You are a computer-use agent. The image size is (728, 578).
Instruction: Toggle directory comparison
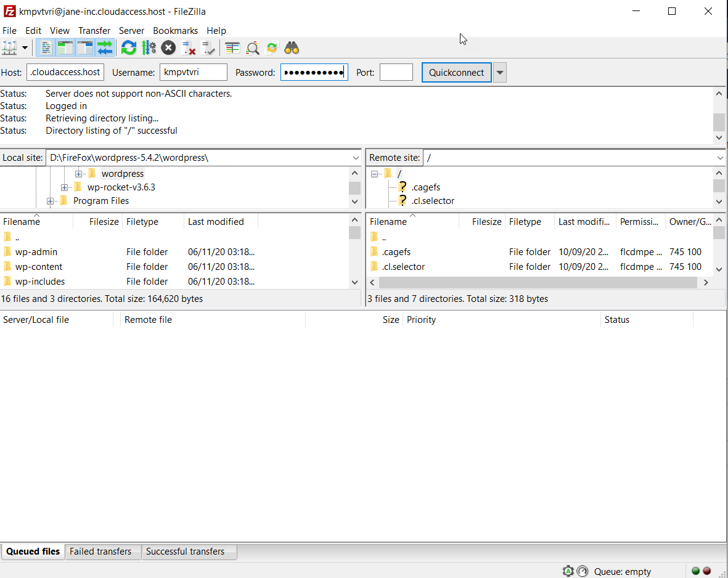click(x=252, y=48)
